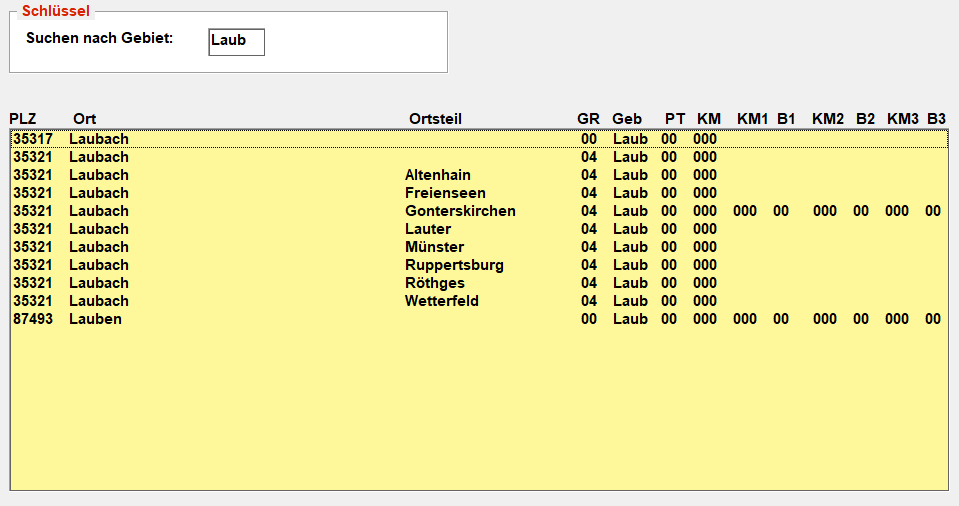Image resolution: width=959 pixels, height=506 pixels.
Task: Click the B3 column header
Action: (936, 119)
